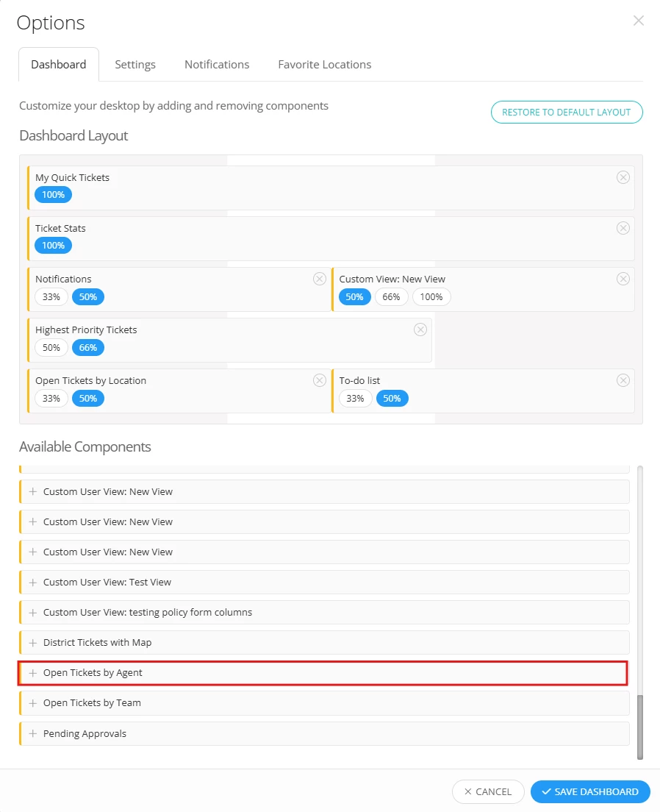Save the dashboard layout

pyautogui.click(x=590, y=792)
